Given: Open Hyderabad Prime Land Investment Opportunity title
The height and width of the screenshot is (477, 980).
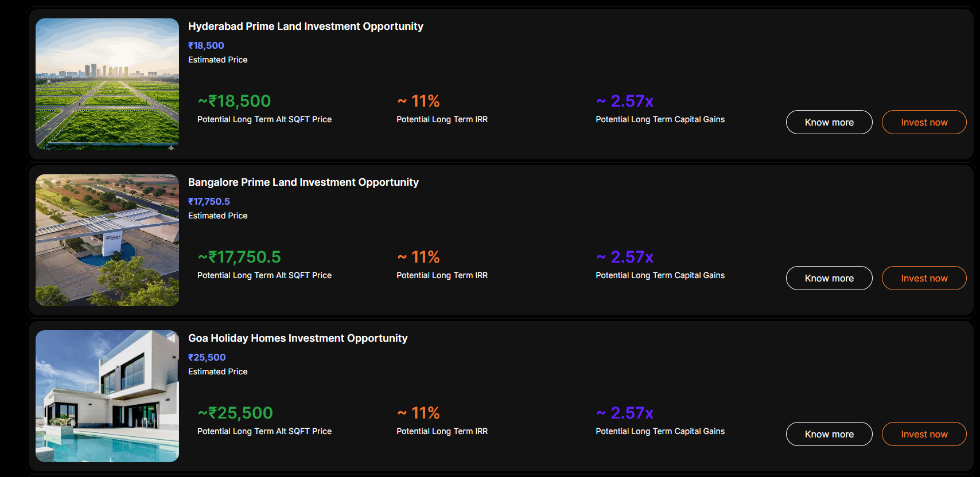Looking at the screenshot, I should point(306,26).
